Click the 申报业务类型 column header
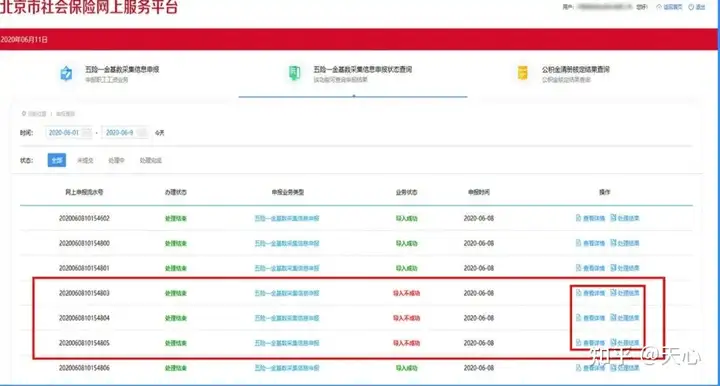Screen dimensions: 720x386 pyautogui.click(x=287, y=192)
